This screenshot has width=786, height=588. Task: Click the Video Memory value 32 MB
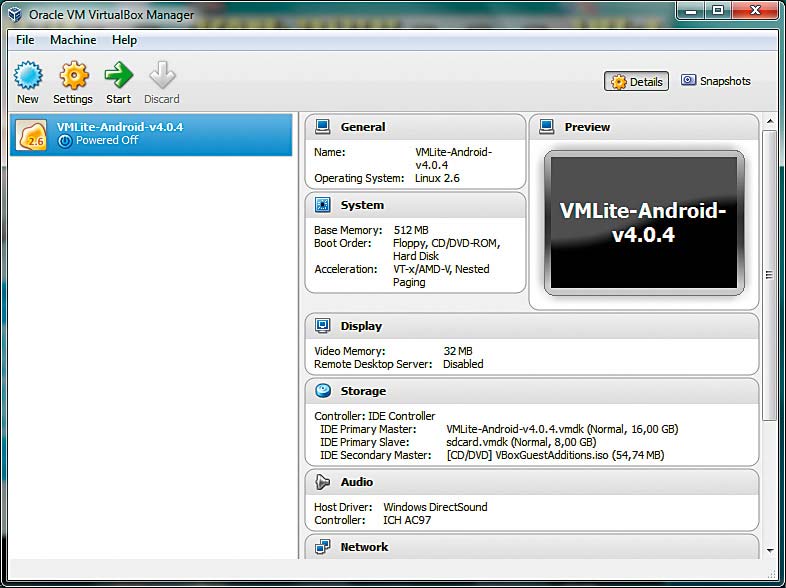click(458, 351)
